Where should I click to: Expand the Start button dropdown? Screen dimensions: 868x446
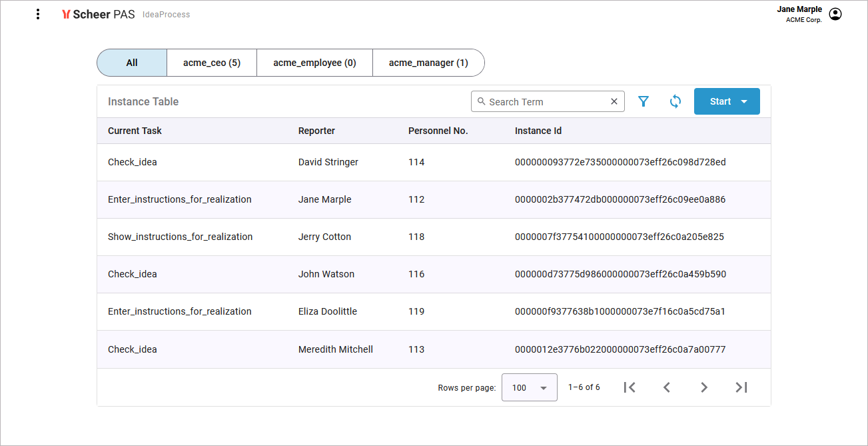744,101
